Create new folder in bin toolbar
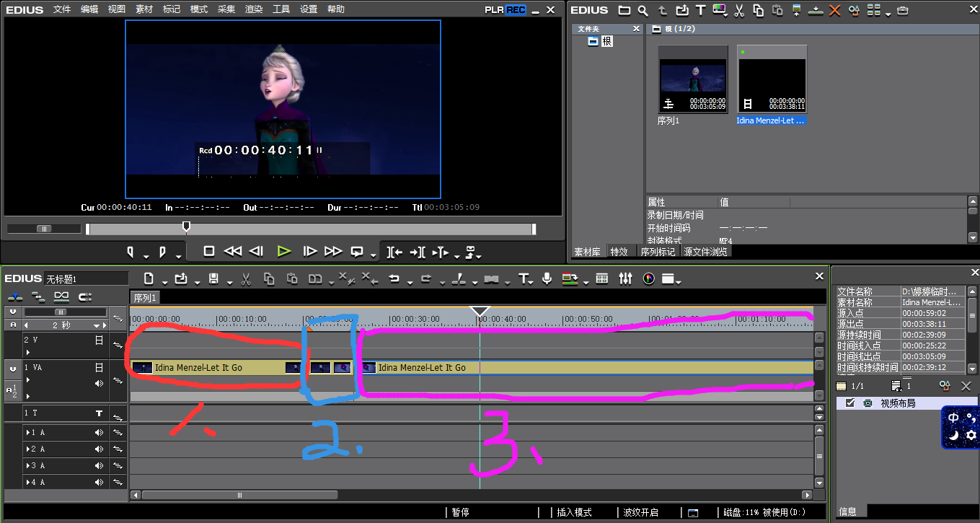Screen dimensions: 980x523 [624, 10]
